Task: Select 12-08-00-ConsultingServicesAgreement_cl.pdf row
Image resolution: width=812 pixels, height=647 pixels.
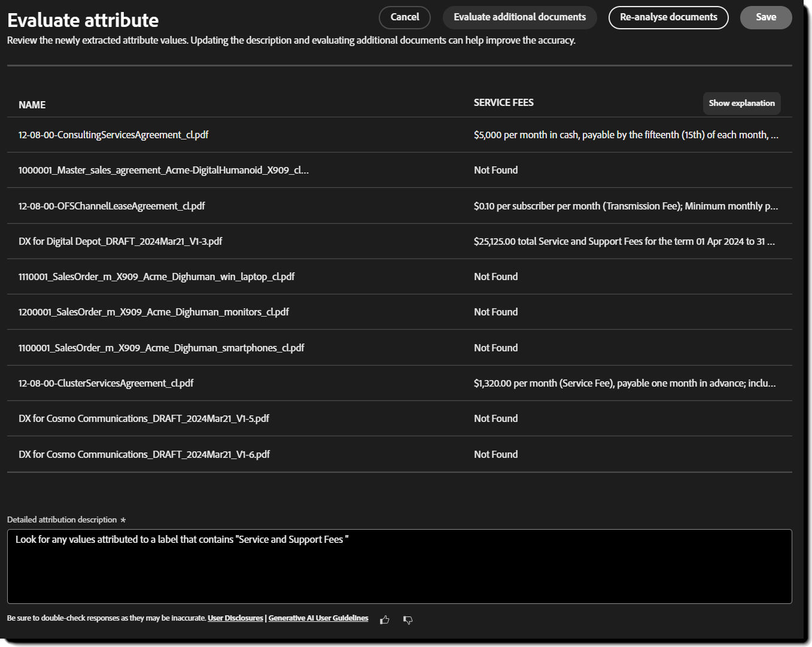Action: 114,135
